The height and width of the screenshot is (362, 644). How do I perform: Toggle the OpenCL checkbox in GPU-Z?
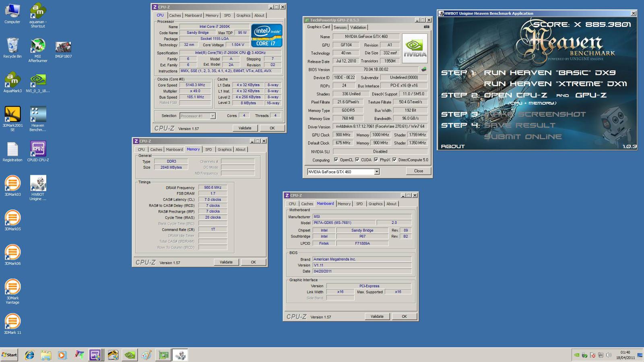coord(336,160)
